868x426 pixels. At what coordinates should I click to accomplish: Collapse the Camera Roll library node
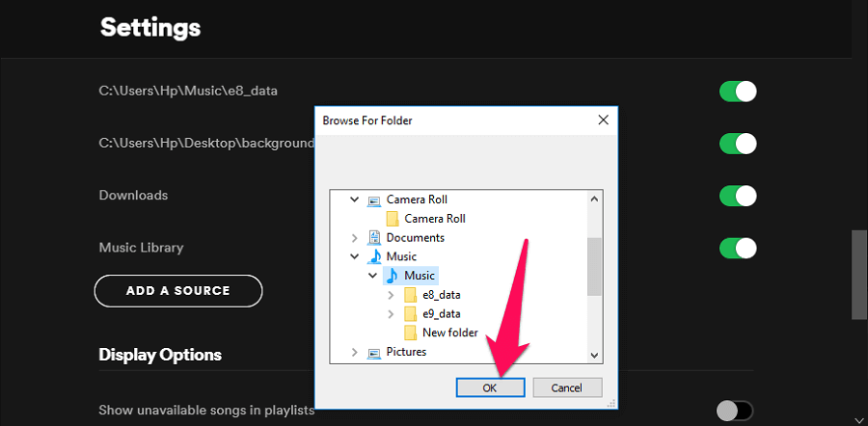(355, 200)
